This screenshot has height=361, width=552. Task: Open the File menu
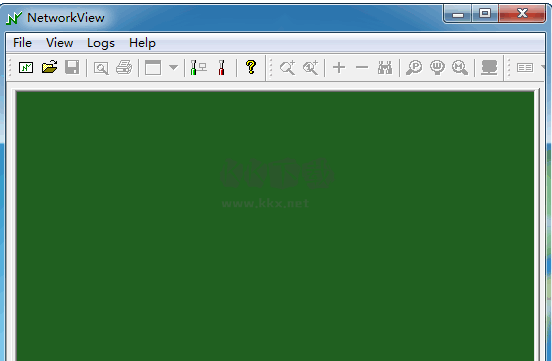coord(23,43)
